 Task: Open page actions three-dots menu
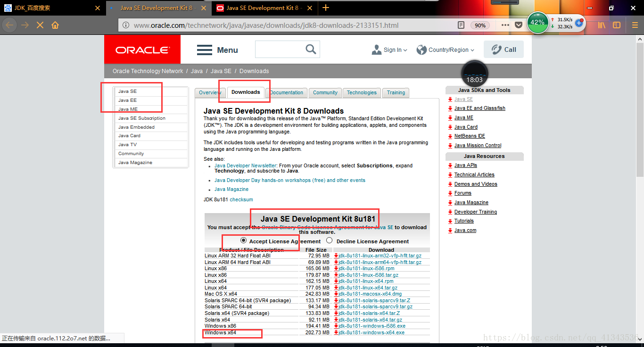pos(505,25)
